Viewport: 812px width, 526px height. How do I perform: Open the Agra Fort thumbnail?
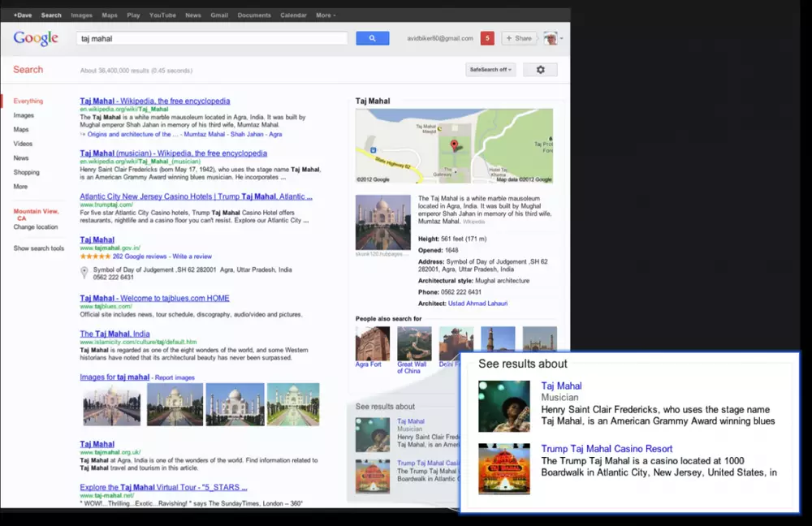[373, 344]
